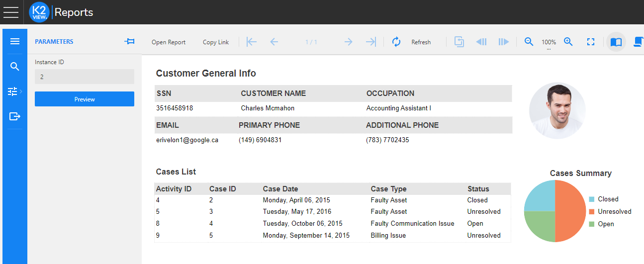Click the Refresh circular arrows icon
Image resolution: width=644 pixels, height=264 pixels.
[396, 42]
